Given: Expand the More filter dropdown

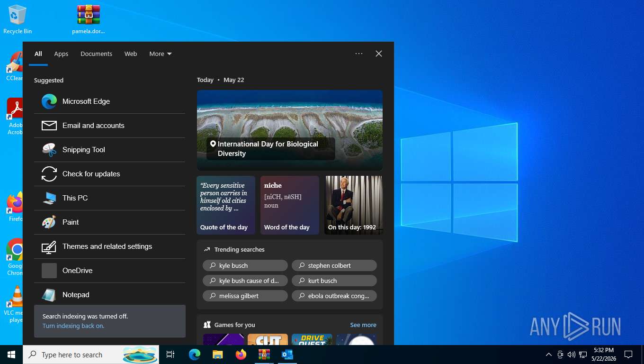Looking at the screenshot, I should 161,54.
